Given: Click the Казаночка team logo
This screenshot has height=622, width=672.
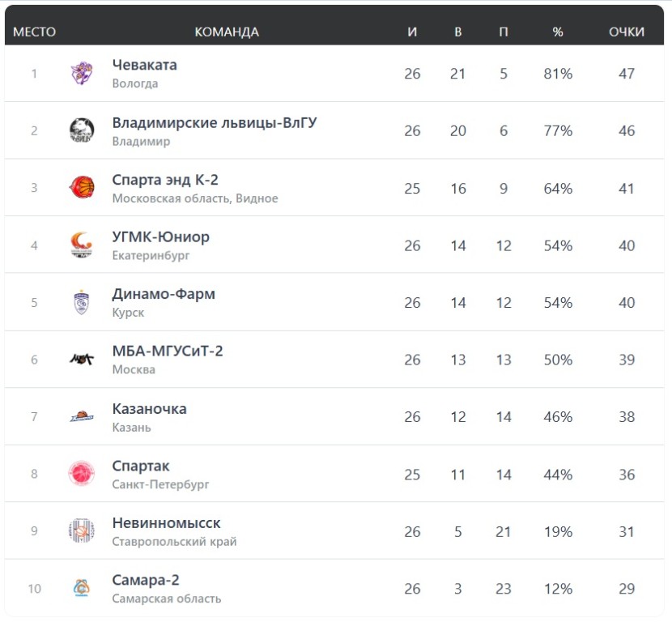Looking at the screenshot, I should pyautogui.click(x=81, y=417).
